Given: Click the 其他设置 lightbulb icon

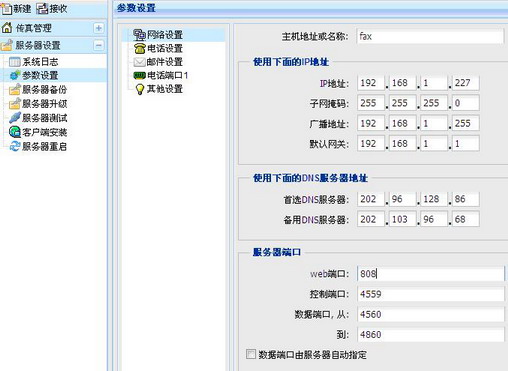Looking at the screenshot, I should (140, 89).
